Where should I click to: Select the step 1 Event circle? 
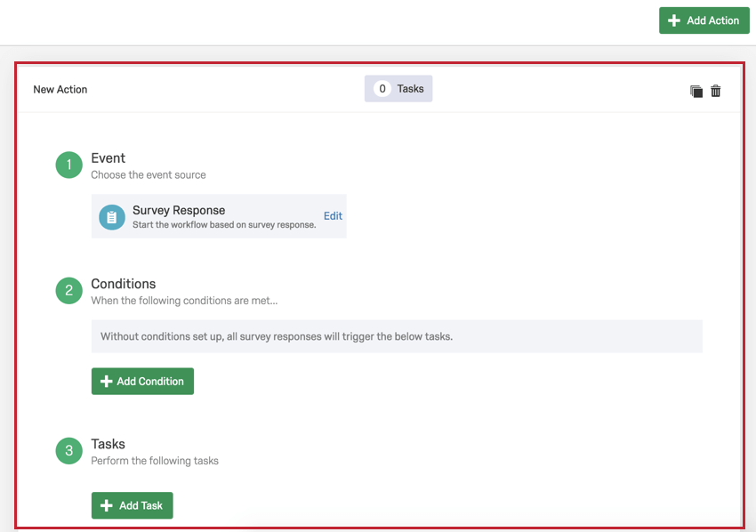coord(69,165)
